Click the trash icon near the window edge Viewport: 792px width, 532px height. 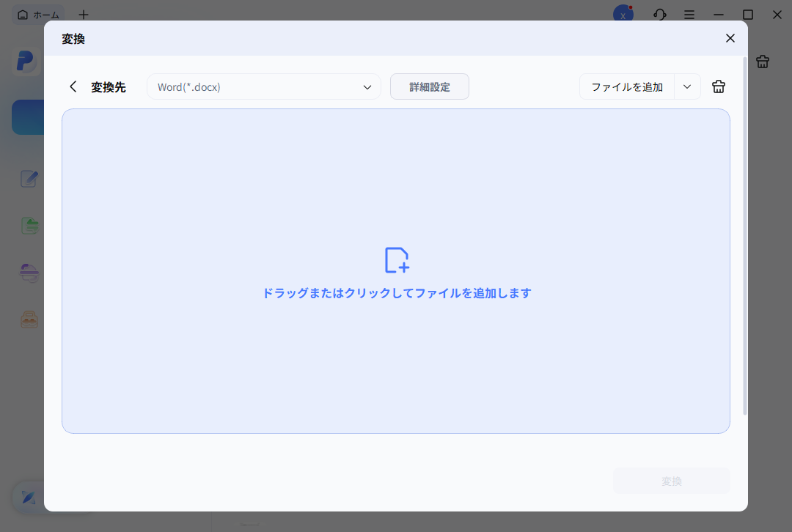coord(762,62)
